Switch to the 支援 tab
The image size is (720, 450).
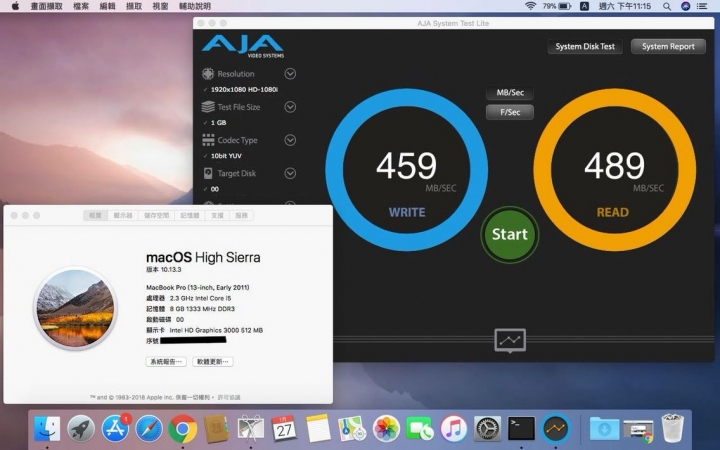(x=217, y=215)
